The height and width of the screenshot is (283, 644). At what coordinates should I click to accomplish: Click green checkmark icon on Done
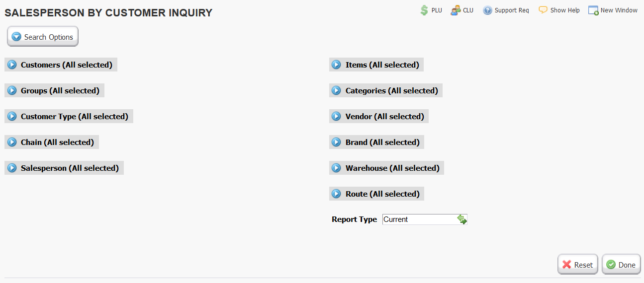click(x=611, y=265)
